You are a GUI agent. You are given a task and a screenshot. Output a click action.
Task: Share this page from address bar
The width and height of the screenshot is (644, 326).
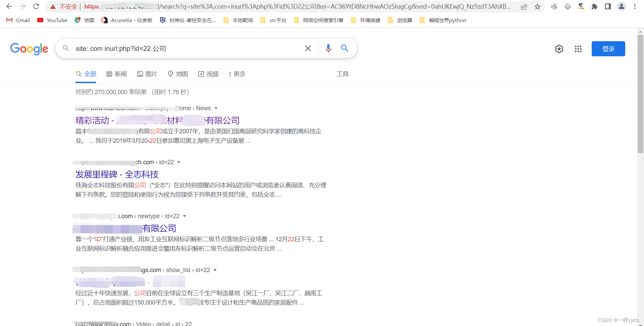524,7
